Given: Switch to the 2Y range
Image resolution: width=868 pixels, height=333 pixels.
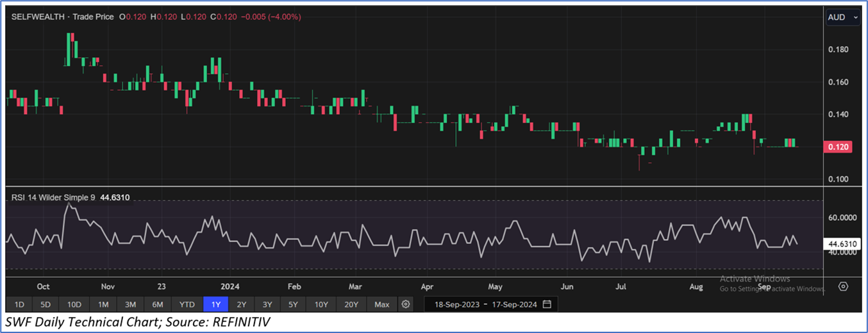Looking at the screenshot, I should (241, 304).
